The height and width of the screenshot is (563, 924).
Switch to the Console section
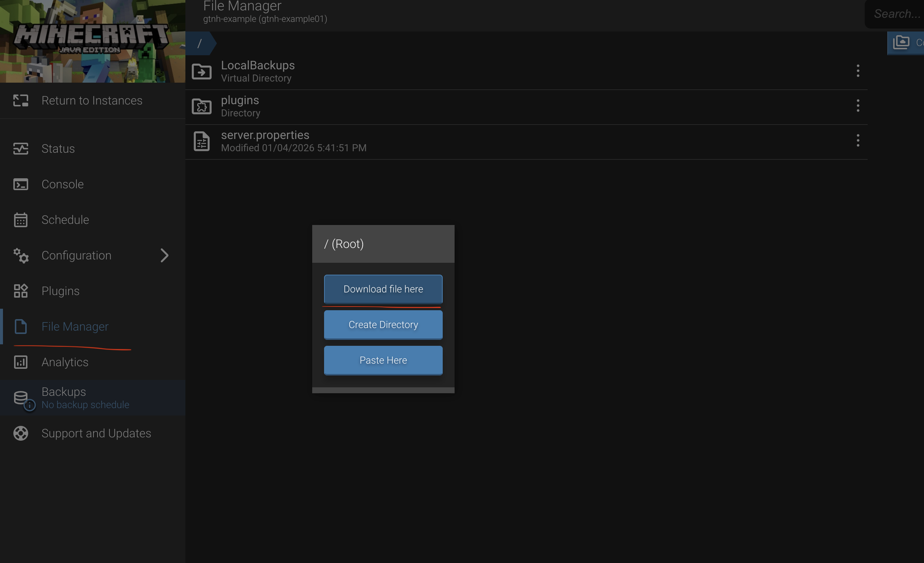pyautogui.click(x=63, y=184)
